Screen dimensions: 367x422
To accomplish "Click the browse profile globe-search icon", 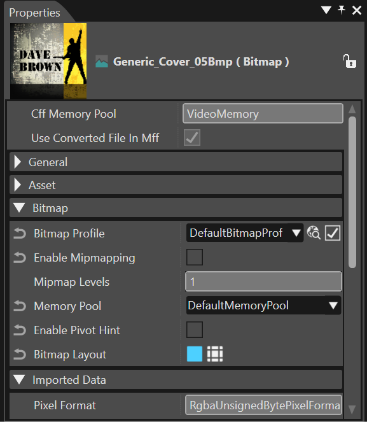I will coord(314,233).
